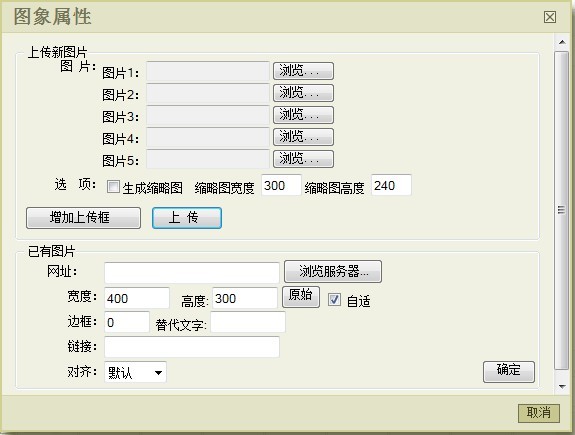Click the 原始 original size button
The image size is (575, 435).
click(x=301, y=297)
